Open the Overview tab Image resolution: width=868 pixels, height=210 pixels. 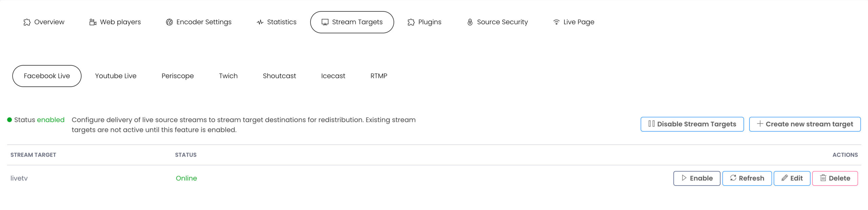[44, 22]
